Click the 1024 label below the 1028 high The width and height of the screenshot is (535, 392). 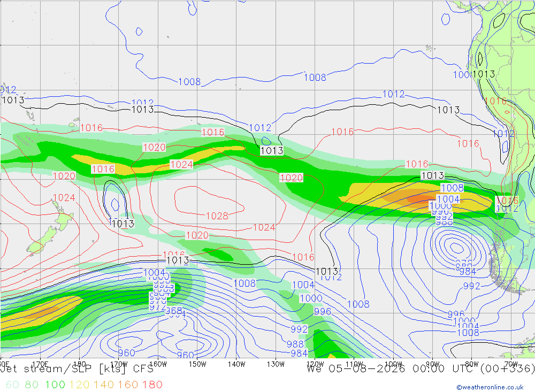click(264, 227)
